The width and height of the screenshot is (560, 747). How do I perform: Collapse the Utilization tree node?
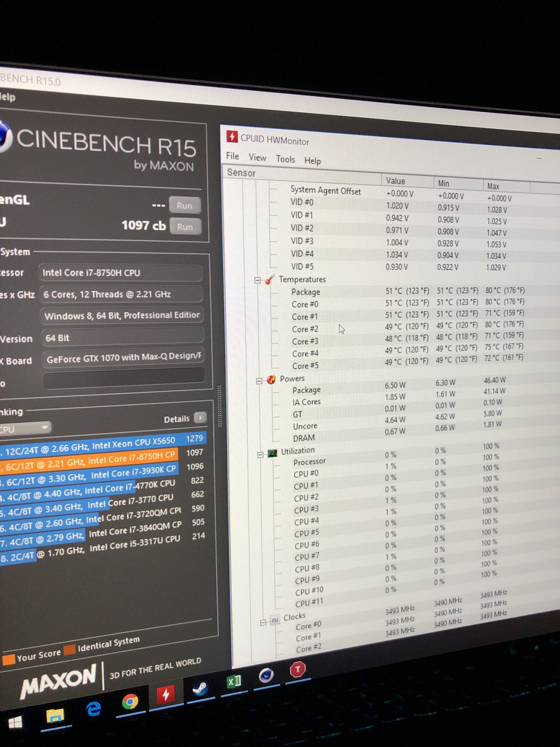[260, 455]
